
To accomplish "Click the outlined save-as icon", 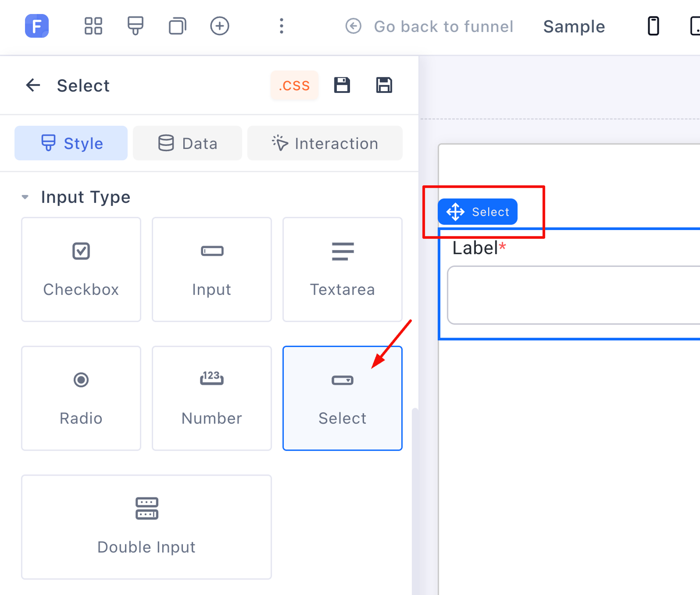I will (384, 85).
